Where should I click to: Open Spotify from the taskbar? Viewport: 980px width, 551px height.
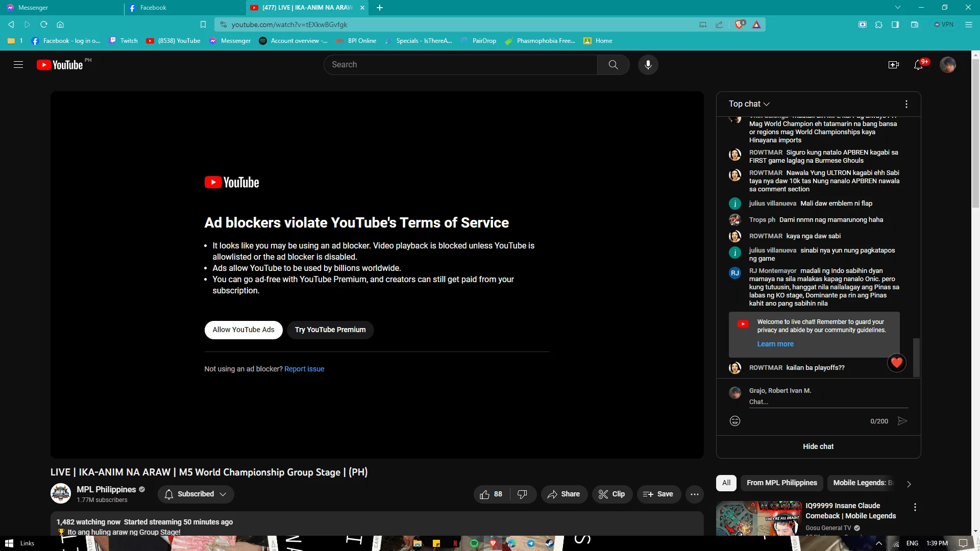pyautogui.click(x=474, y=543)
